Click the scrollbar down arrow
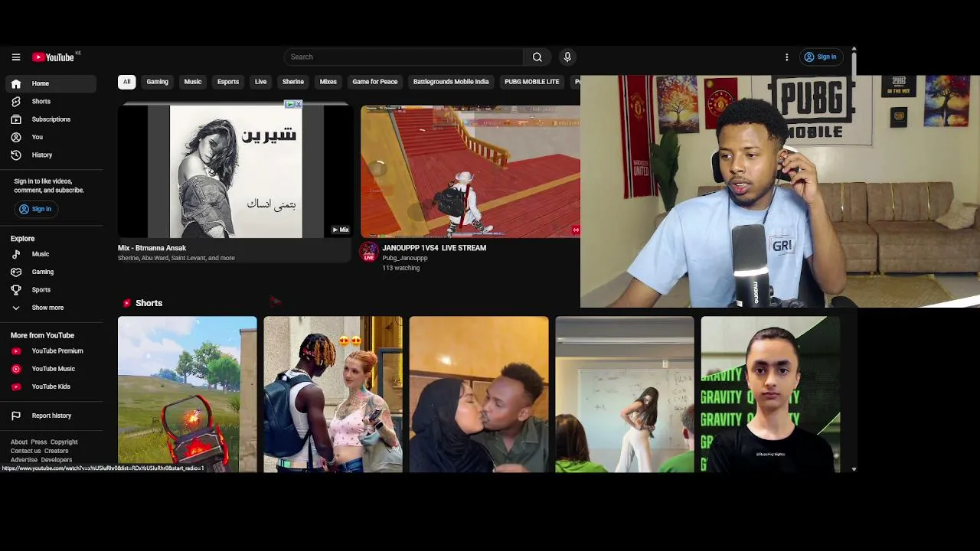The width and height of the screenshot is (980, 551). coord(854,469)
